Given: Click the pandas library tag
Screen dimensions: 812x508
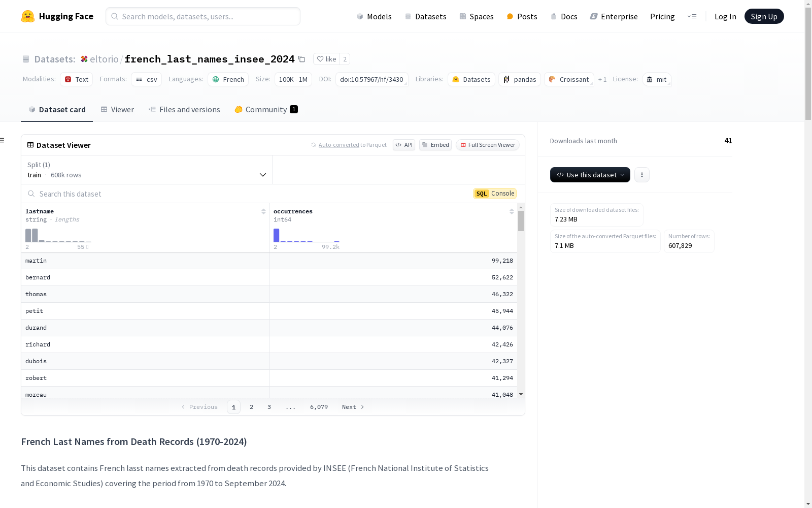Looking at the screenshot, I should click(520, 79).
